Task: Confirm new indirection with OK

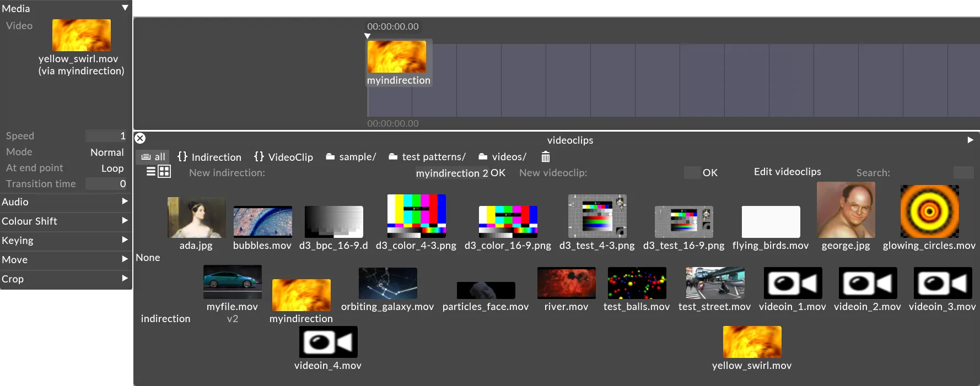Action: click(498, 173)
